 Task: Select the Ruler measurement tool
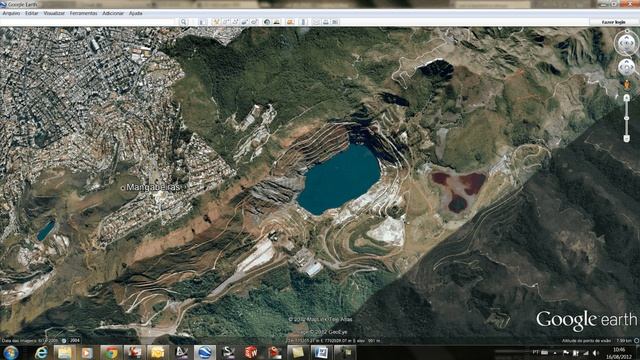[303, 22]
